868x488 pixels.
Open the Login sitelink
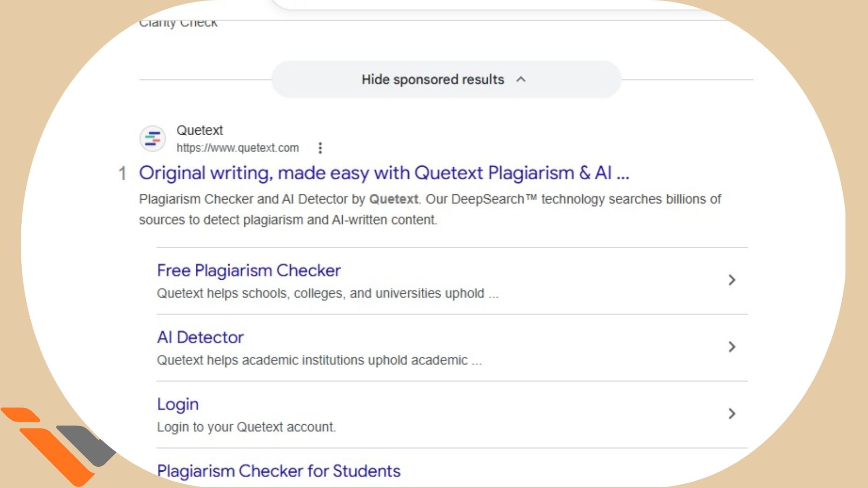pyautogui.click(x=178, y=404)
